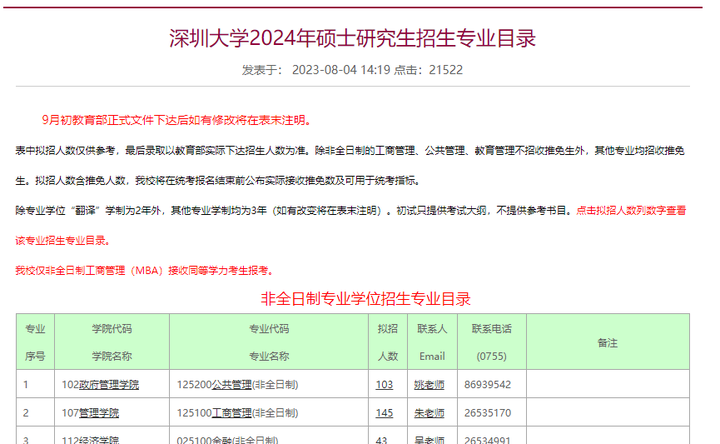This screenshot has height=444, width=720.
Task: Select phone number 26535170
Action: coord(488,413)
